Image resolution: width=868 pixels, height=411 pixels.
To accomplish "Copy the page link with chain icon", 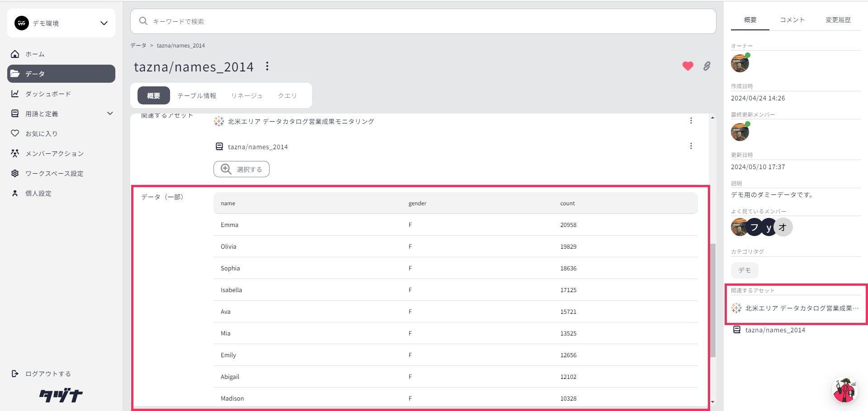I will click(x=707, y=66).
